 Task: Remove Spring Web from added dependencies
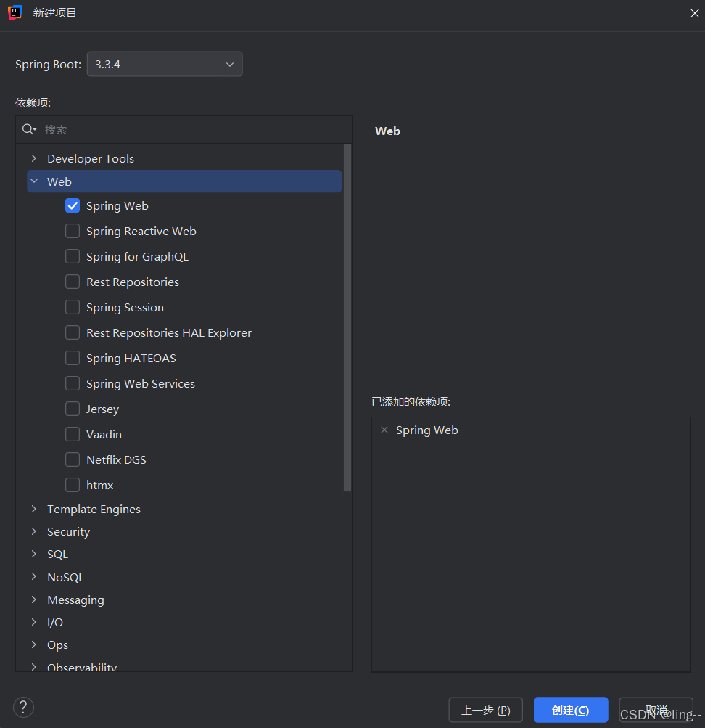pyautogui.click(x=384, y=430)
